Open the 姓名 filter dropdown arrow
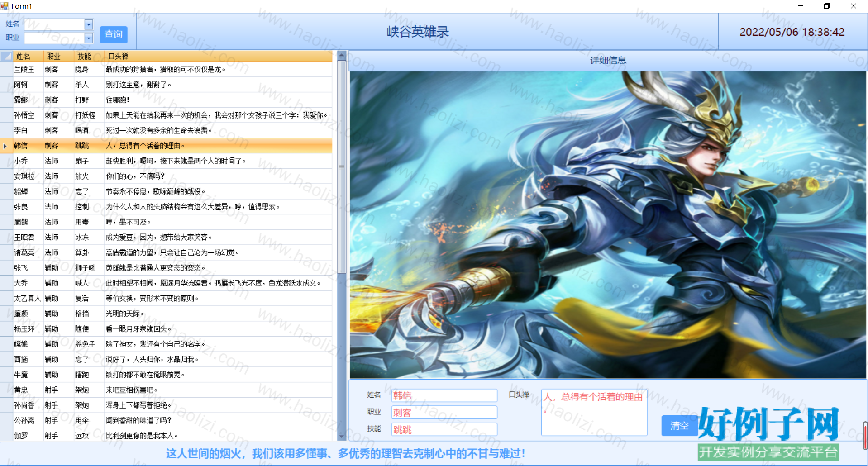The image size is (868, 466). point(89,24)
